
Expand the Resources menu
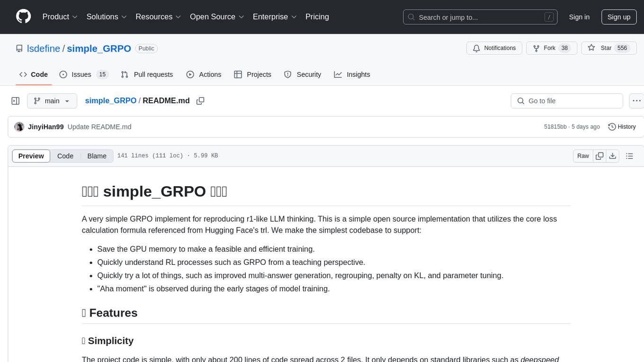(158, 17)
